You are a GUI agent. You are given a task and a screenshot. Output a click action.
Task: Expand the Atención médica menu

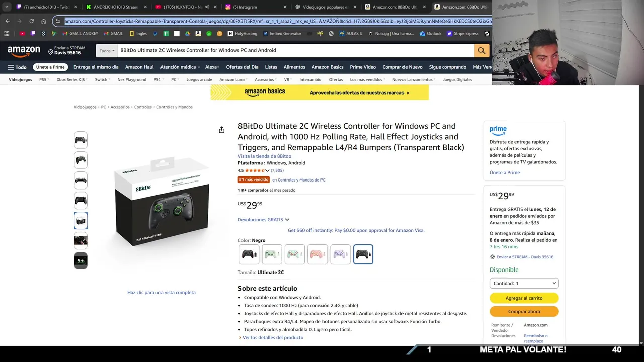[180, 67]
